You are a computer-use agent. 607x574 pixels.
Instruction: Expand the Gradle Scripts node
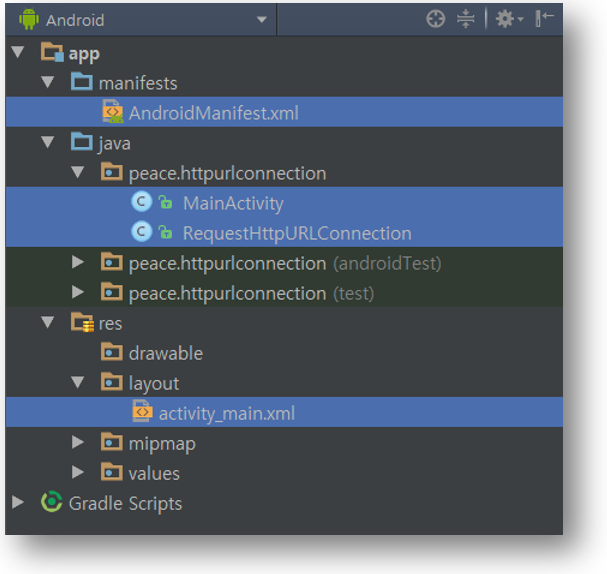click(18, 502)
